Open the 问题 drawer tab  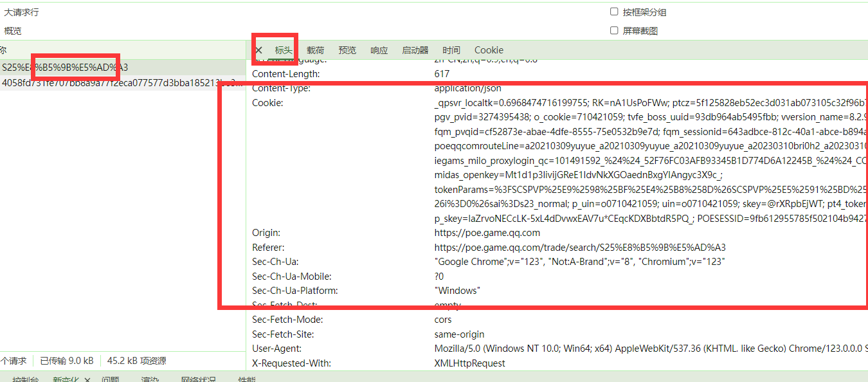tap(110, 379)
